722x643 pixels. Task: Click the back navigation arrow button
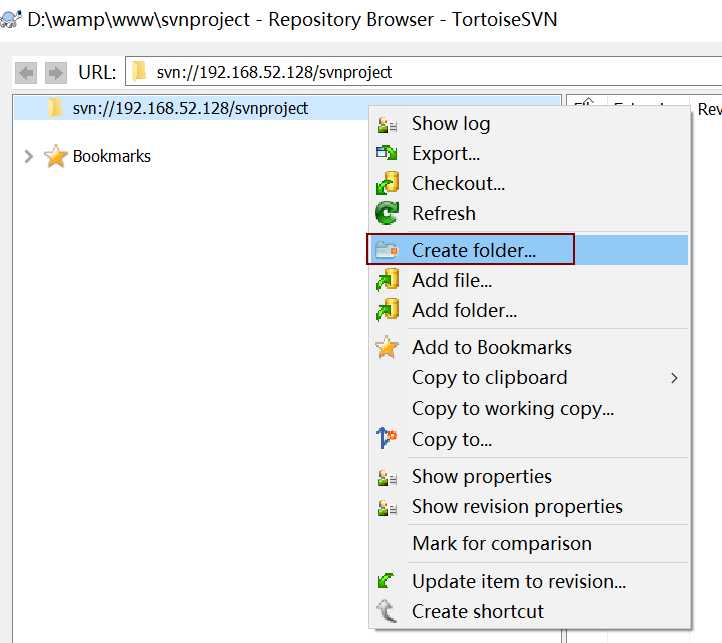[26, 73]
